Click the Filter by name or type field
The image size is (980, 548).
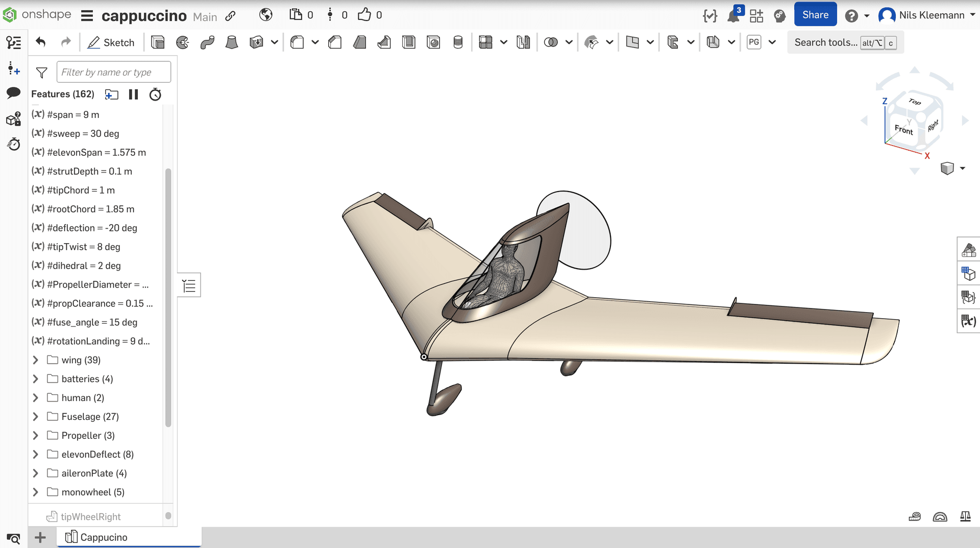pos(113,73)
